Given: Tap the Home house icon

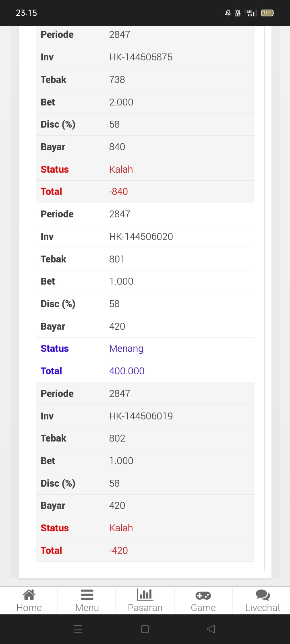Looking at the screenshot, I should 29,594.
